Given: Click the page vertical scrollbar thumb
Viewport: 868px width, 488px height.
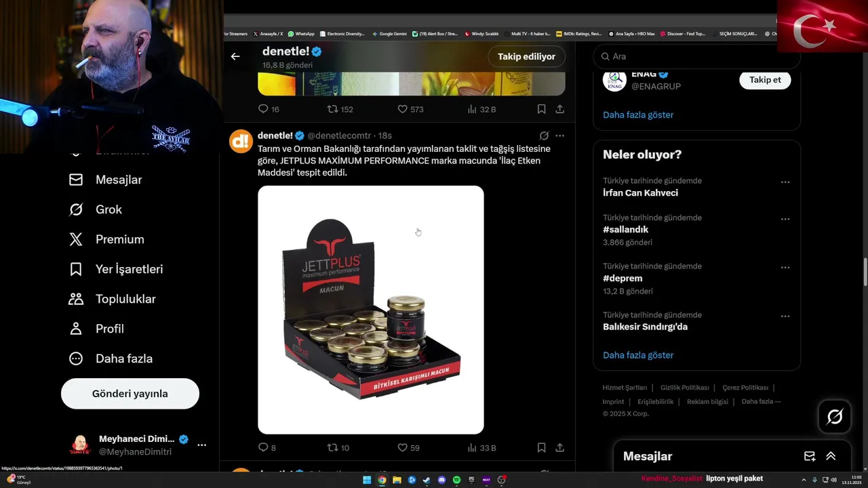Looking at the screenshot, I should click(x=865, y=271).
